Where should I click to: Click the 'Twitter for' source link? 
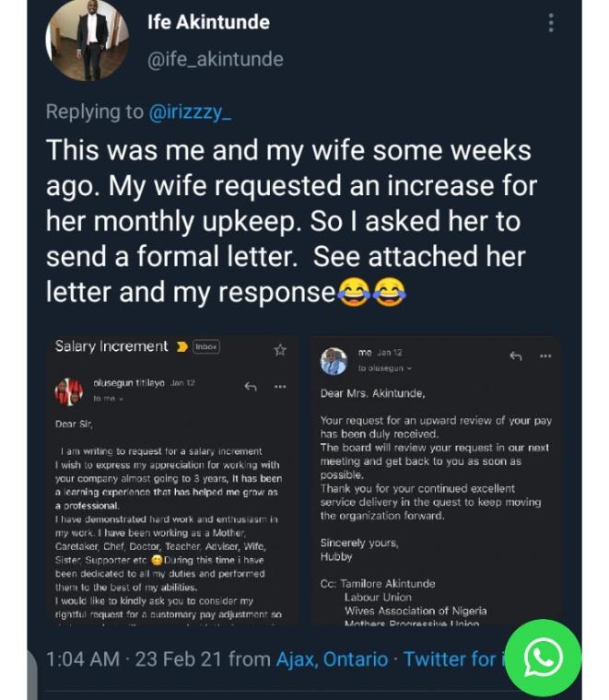point(451,659)
